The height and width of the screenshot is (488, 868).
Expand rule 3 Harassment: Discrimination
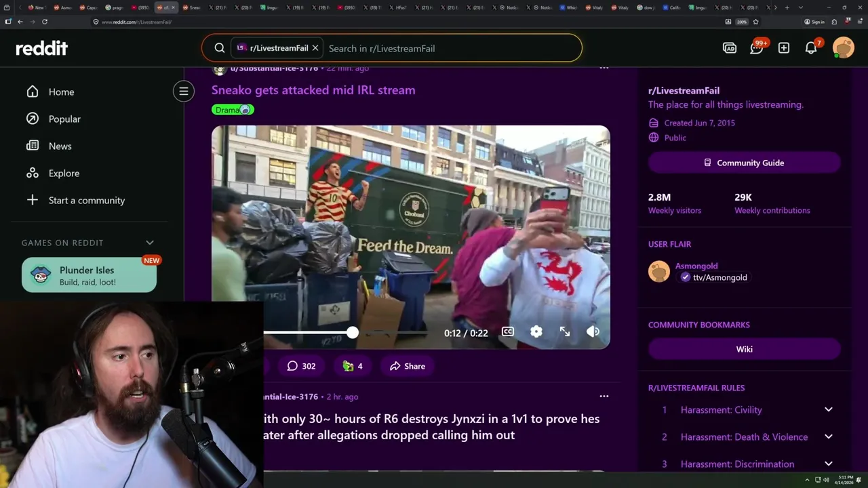click(x=745, y=464)
